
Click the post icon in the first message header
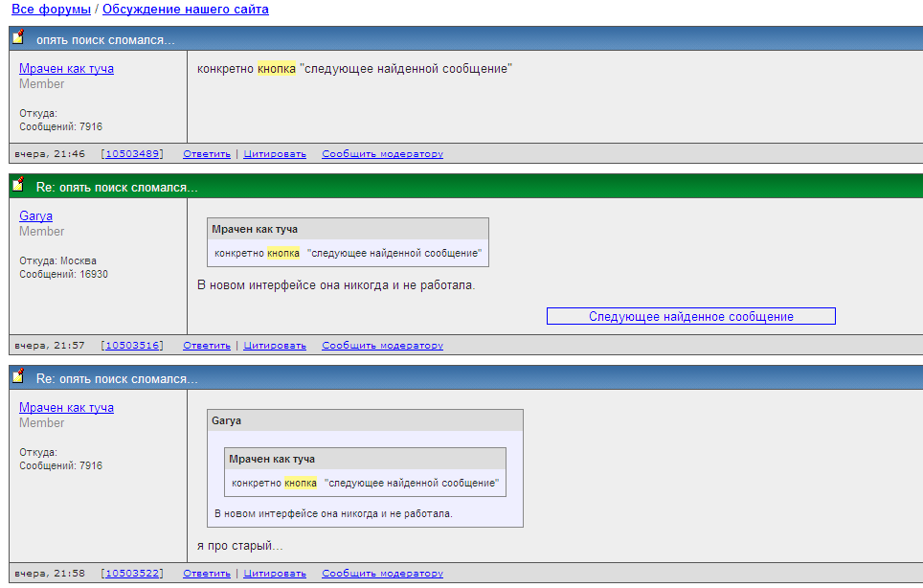[x=18, y=37]
